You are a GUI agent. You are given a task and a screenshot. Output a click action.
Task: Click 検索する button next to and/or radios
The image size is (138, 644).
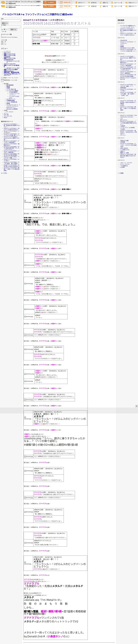(x=13, y=30)
